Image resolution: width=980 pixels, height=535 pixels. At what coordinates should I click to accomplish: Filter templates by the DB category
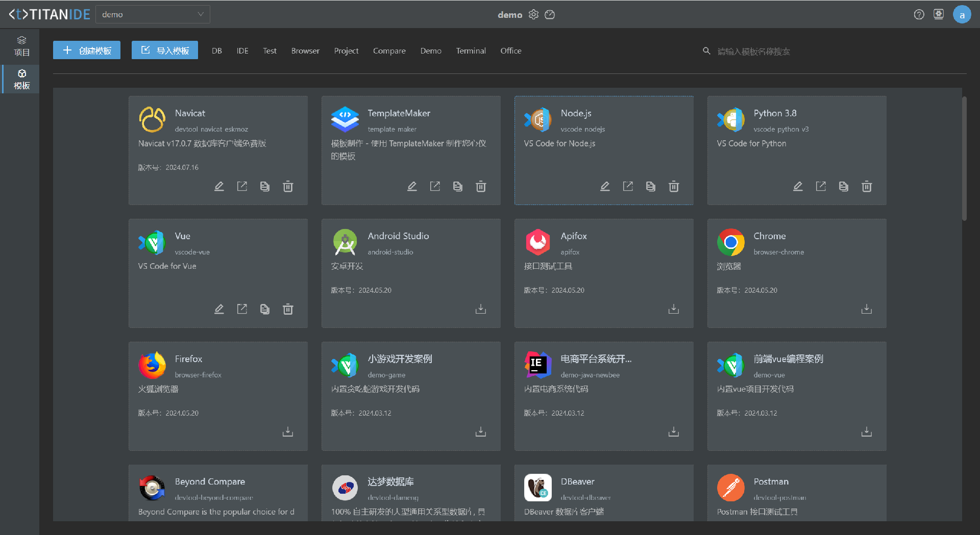216,51
